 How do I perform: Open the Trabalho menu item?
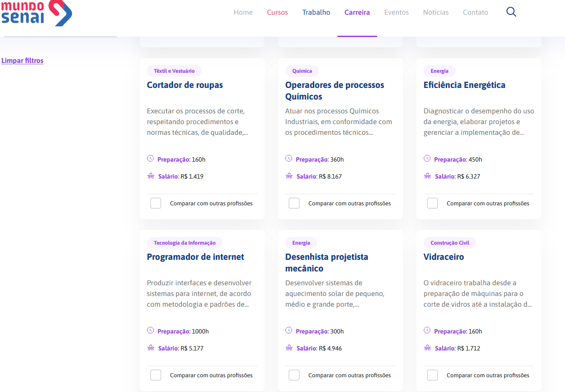(x=316, y=13)
